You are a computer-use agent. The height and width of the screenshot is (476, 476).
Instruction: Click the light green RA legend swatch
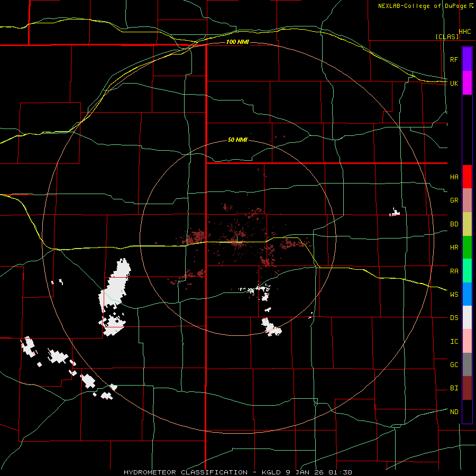(467, 270)
